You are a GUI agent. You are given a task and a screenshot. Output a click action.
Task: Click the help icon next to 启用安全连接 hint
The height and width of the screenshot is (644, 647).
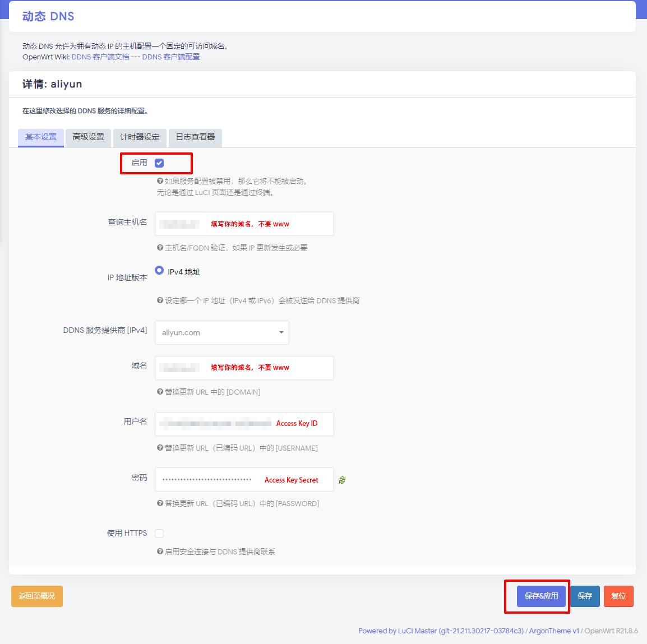159,552
